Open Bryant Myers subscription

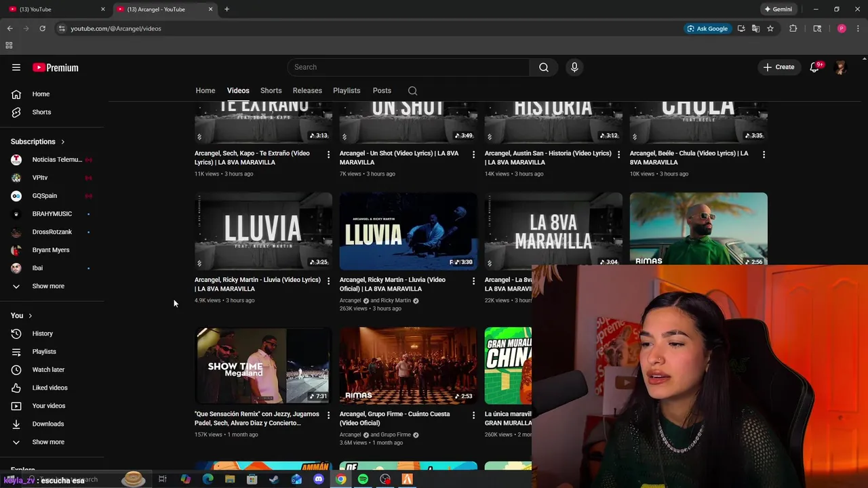[x=51, y=250]
